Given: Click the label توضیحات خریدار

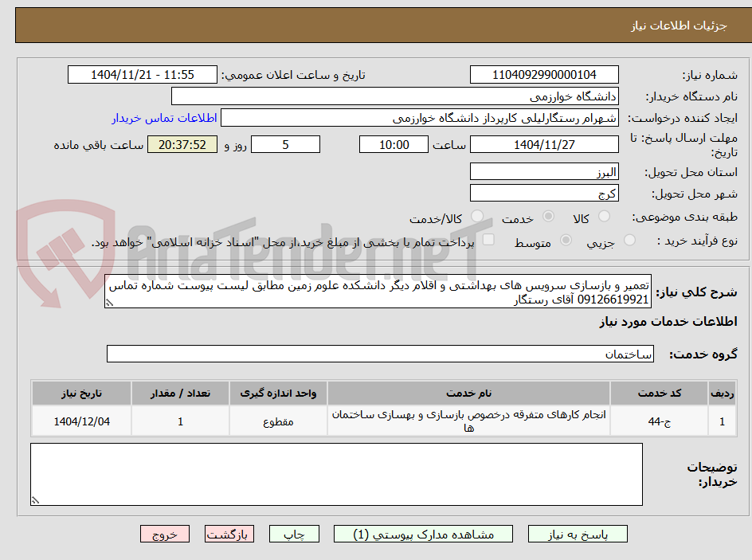Looking at the screenshot, I should pos(712,474).
